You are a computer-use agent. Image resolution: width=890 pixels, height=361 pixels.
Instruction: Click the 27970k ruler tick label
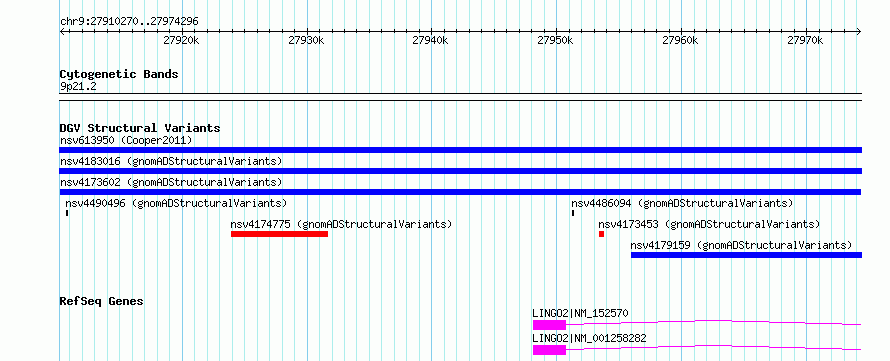[805, 40]
